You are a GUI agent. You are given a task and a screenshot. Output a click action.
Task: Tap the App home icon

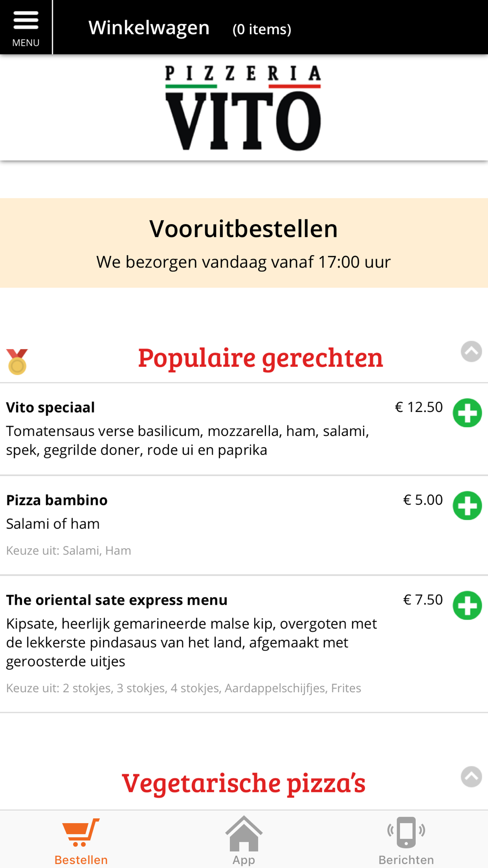click(244, 833)
